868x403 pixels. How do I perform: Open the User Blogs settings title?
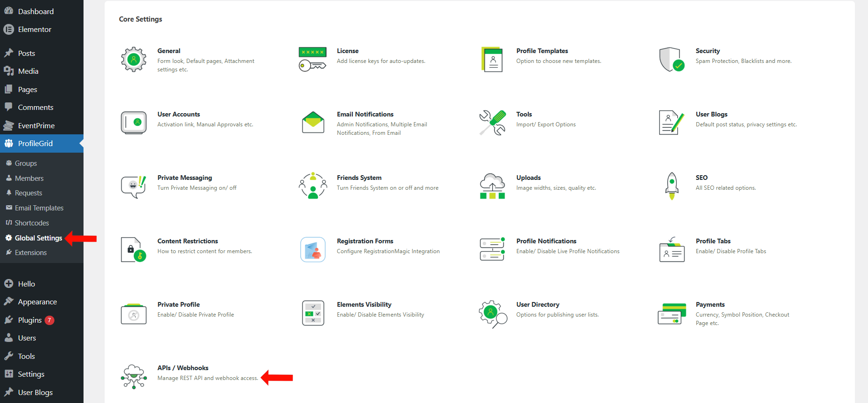[711, 114]
